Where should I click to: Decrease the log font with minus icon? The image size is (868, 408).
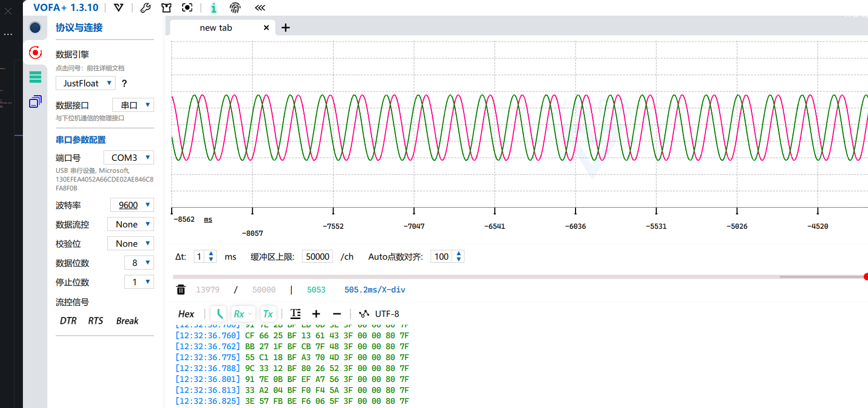point(337,314)
